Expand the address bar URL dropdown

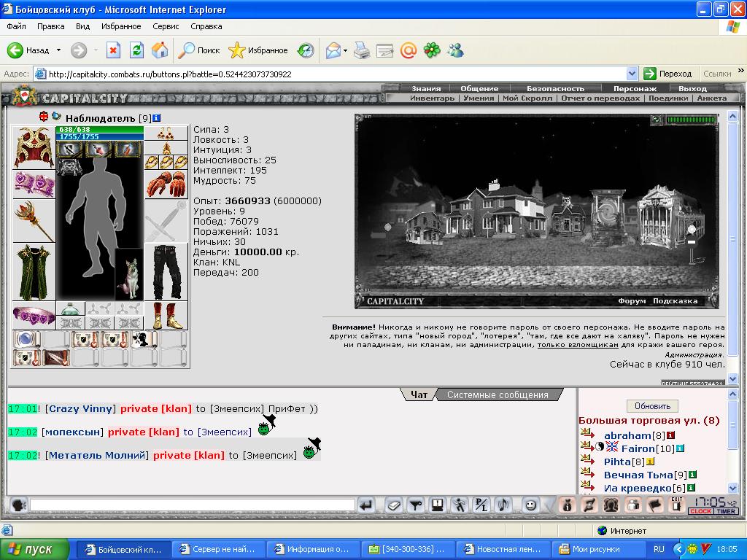coord(632,74)
